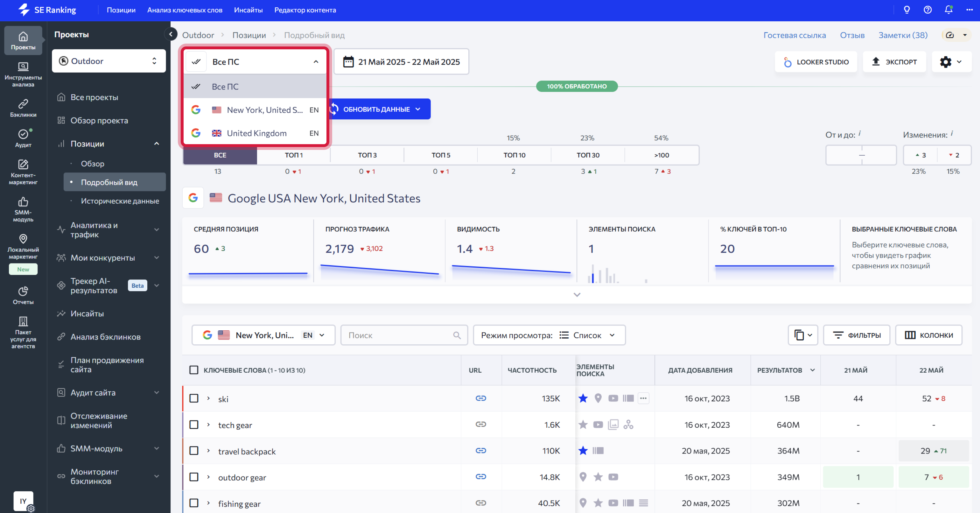Choose Все ПС option in dropdown list
980x513 pixels.
click(x=255, y=87)
